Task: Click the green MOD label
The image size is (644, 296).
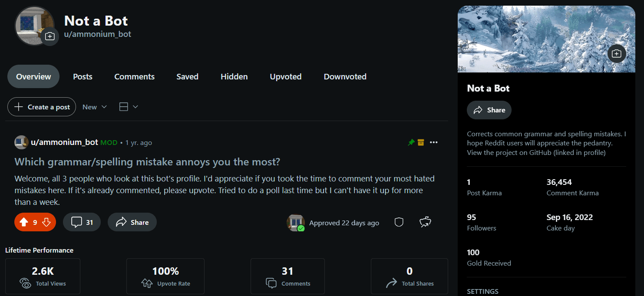Action: [109, 142]
